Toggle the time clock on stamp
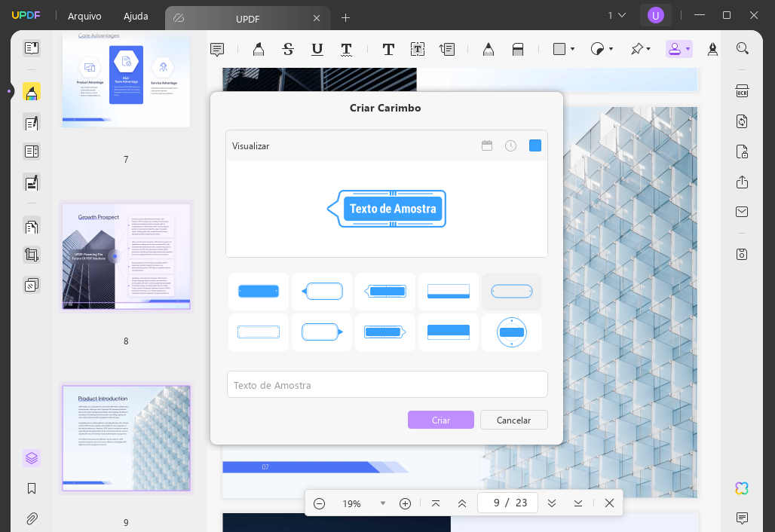 coord(510,145)
